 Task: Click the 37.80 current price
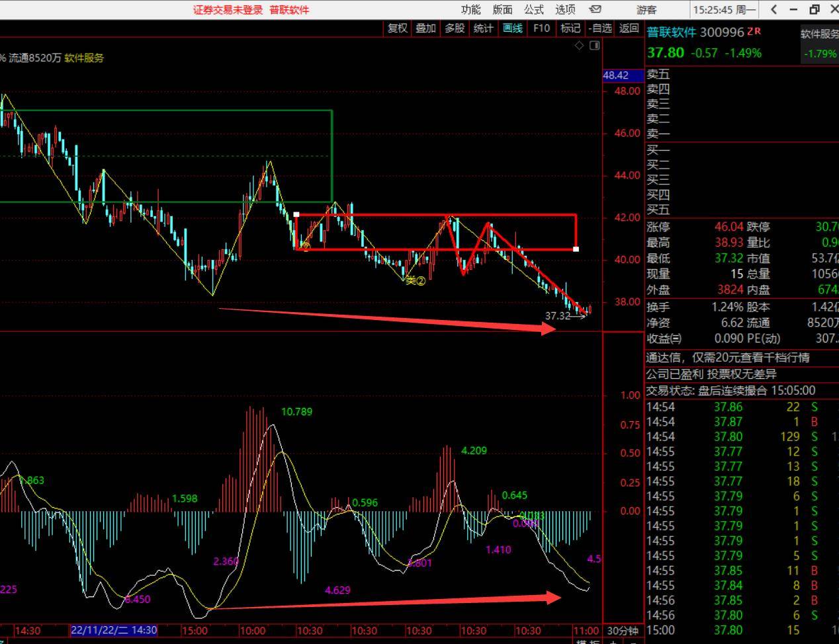[x=666, y=53]
